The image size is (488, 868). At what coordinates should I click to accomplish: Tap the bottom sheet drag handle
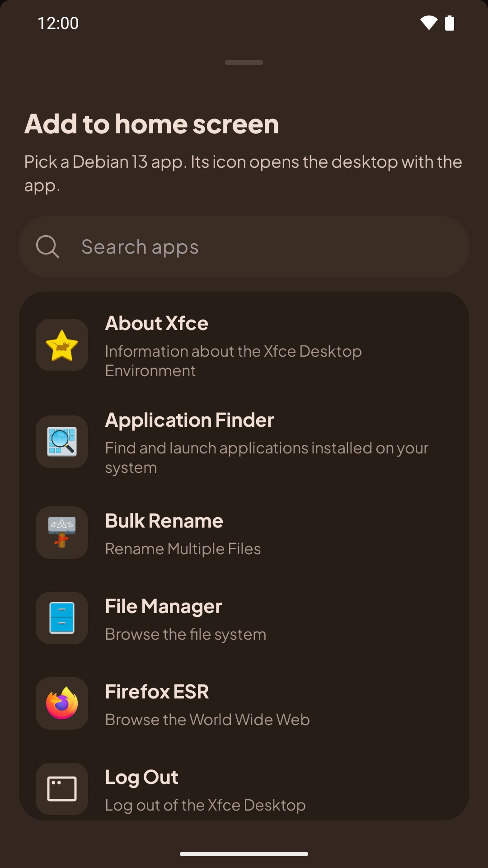click(244, 62)
